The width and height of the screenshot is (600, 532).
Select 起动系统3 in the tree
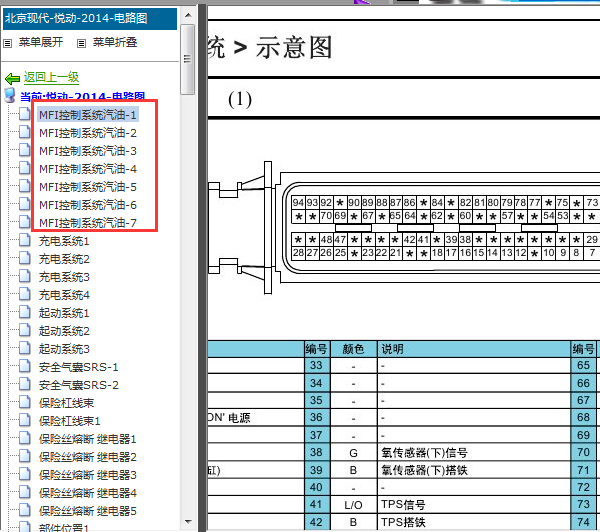click(x=64, y=349)
